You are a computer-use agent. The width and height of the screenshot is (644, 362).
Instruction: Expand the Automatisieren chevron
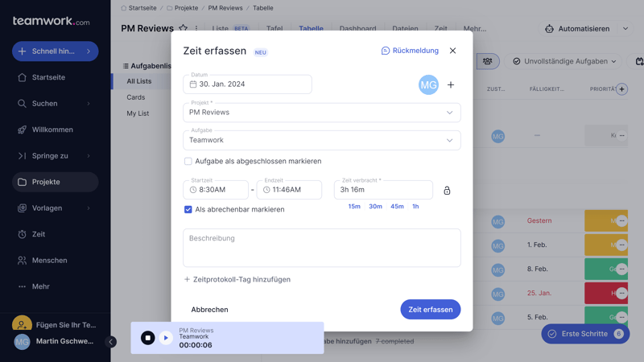(x=625, y=29)
